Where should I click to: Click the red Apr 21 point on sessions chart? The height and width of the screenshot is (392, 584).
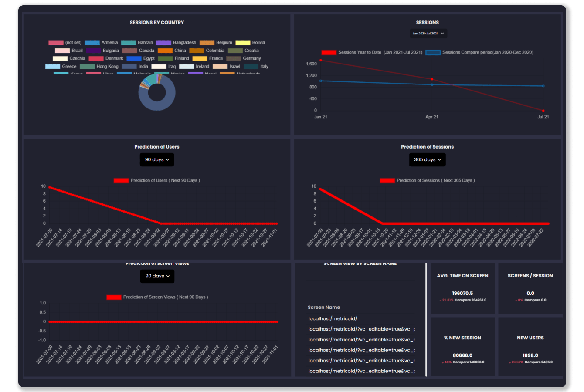coord(432,79)
